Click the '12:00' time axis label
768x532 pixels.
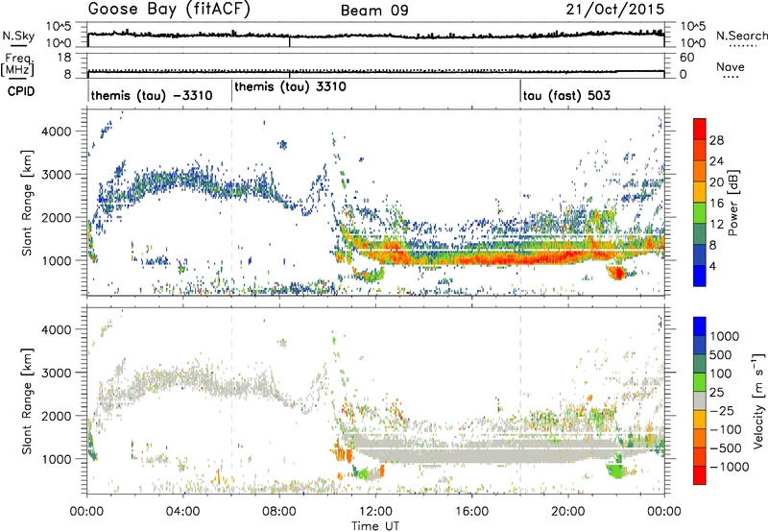[x=375, y=512]
